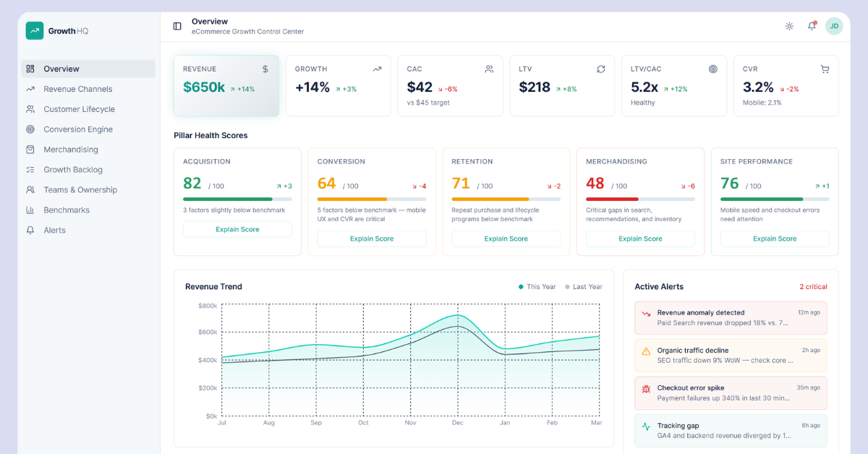Click the Customer Lifecycle people icon

(30, 109)
